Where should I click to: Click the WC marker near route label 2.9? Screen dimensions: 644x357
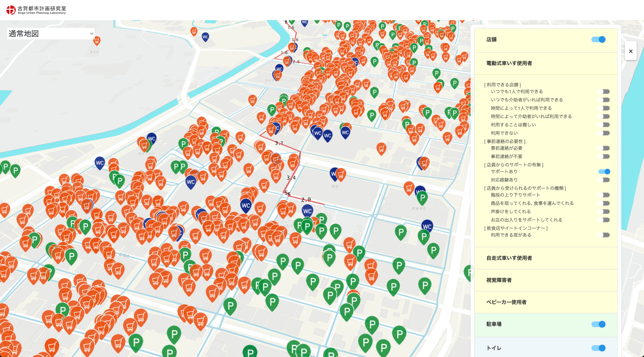pos(308,211)
